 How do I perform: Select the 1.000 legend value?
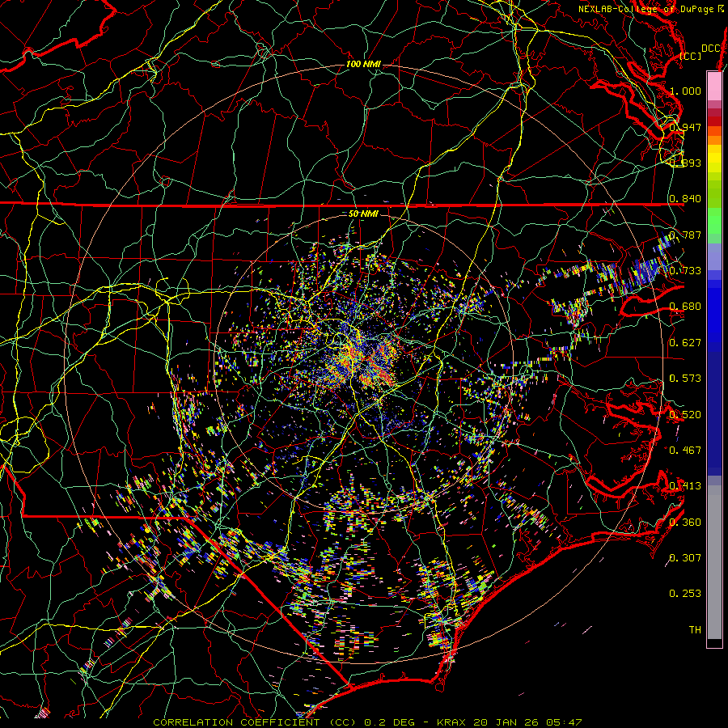(x=685, y=91)
